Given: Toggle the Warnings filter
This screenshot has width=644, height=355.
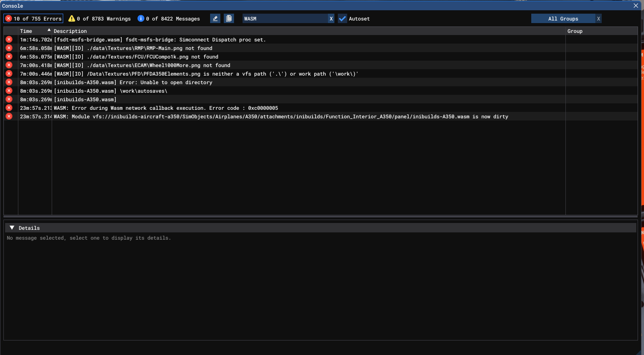Looking at the screenshot, I should coord(100,19).
